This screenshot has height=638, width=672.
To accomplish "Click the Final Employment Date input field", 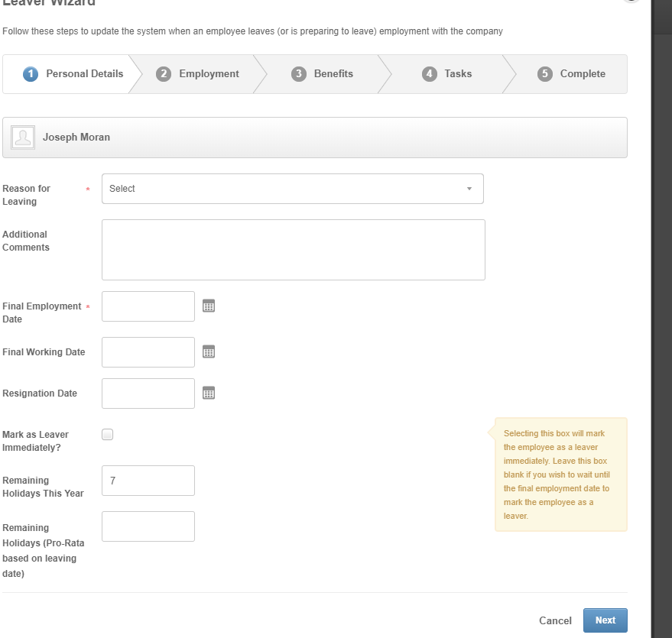I will click(148, 306).
